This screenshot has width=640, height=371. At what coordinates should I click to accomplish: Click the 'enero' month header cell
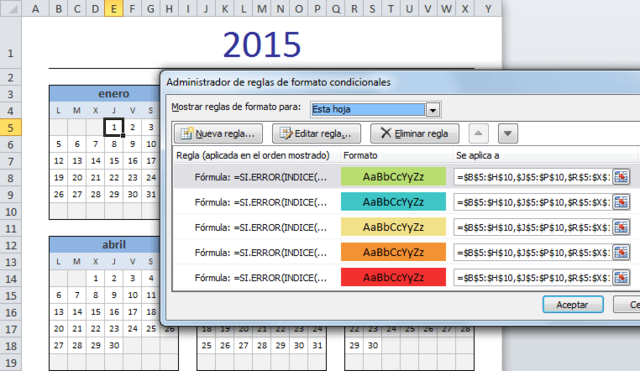point(113,94)
